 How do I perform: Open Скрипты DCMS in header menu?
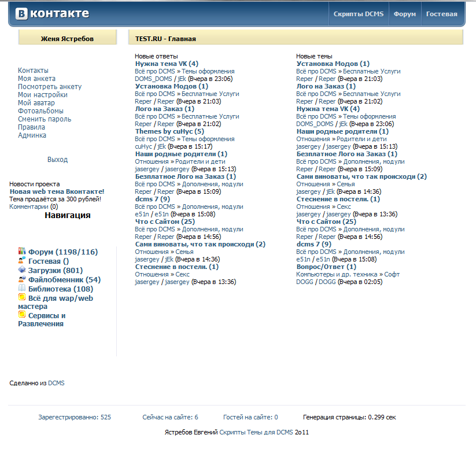click(x=359, y=14)
